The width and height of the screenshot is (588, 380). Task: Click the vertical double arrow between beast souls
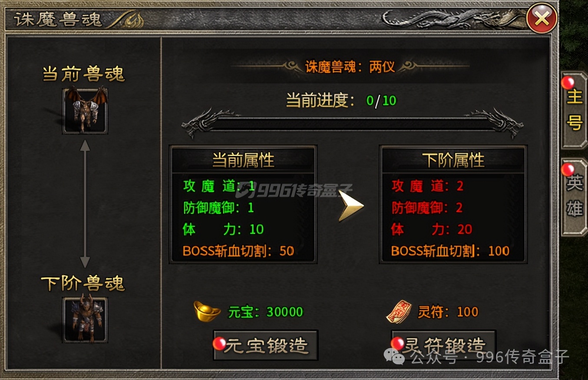pyautogui.click(x=85, y=203)
